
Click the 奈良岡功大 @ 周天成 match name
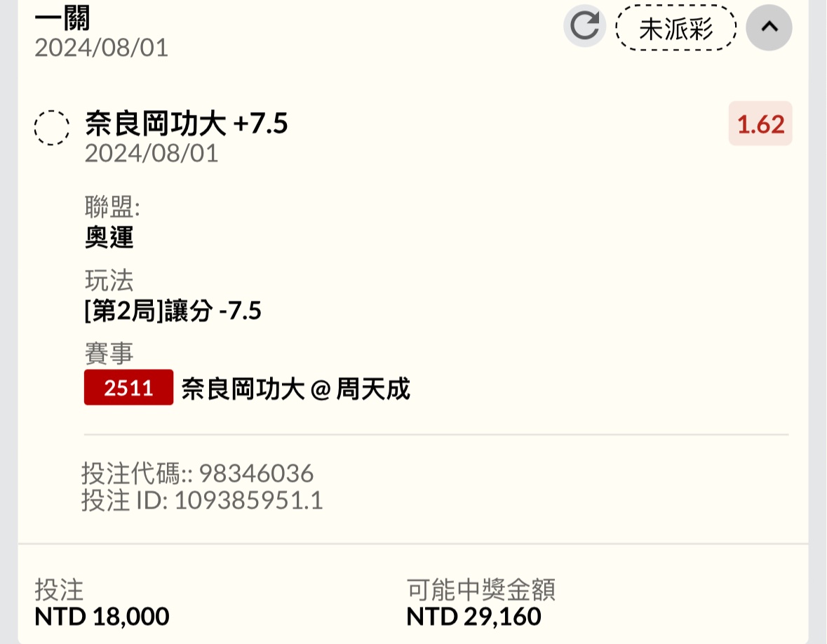click(x=295, y=388)
